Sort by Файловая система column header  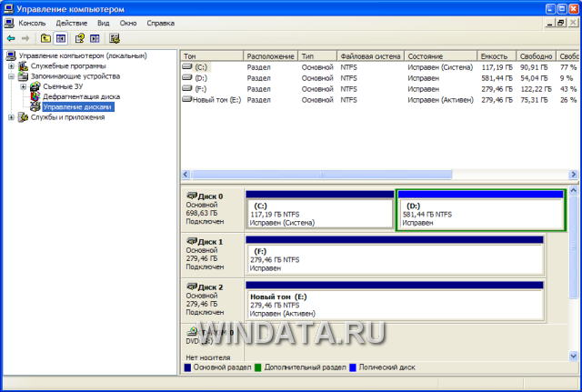pyautogui.click(x=370, y=56)
